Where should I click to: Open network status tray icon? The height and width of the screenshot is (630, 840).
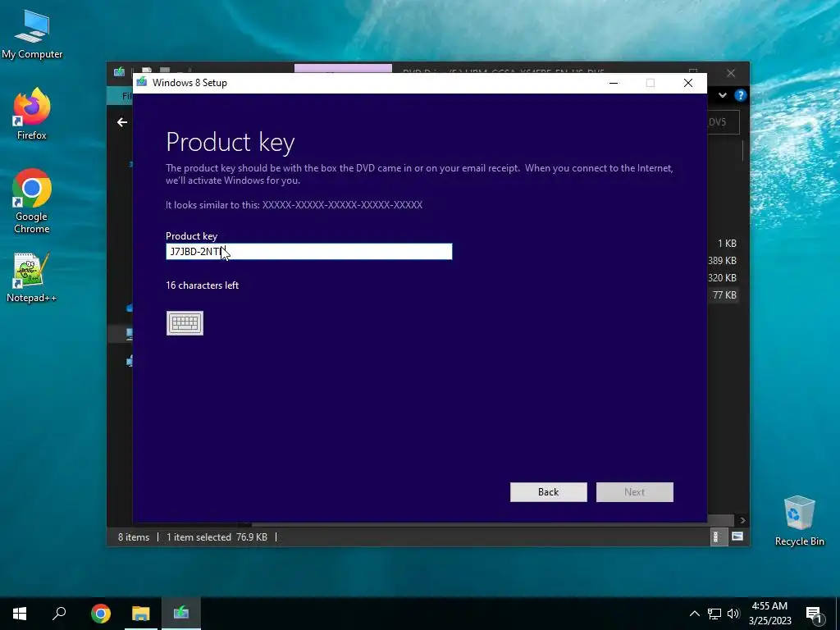pyautogui.click(x=714, y=614)
